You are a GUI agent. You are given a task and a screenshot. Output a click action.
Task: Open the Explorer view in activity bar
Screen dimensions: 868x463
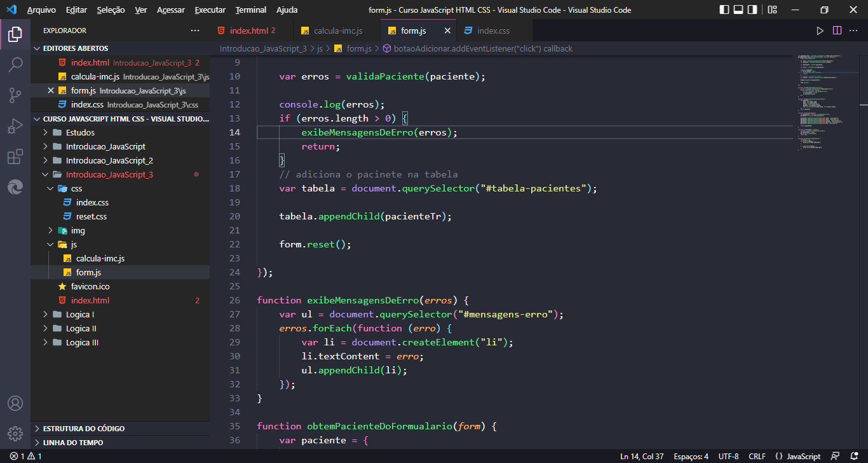coord(15,34)
